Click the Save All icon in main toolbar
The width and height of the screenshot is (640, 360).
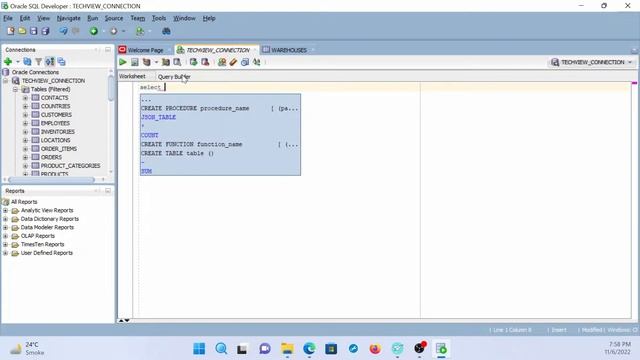point(45,31)
